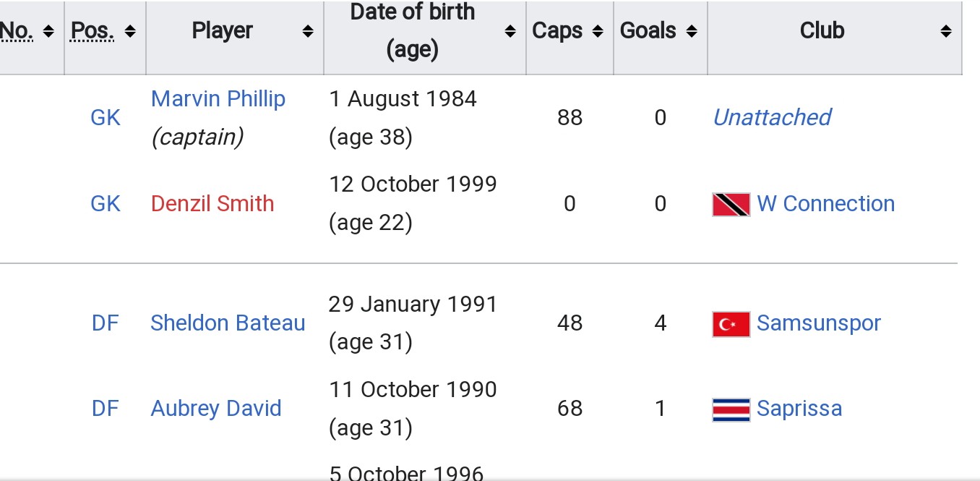
Task: Open Sheldon Bateau's player page
Action: 228,323
